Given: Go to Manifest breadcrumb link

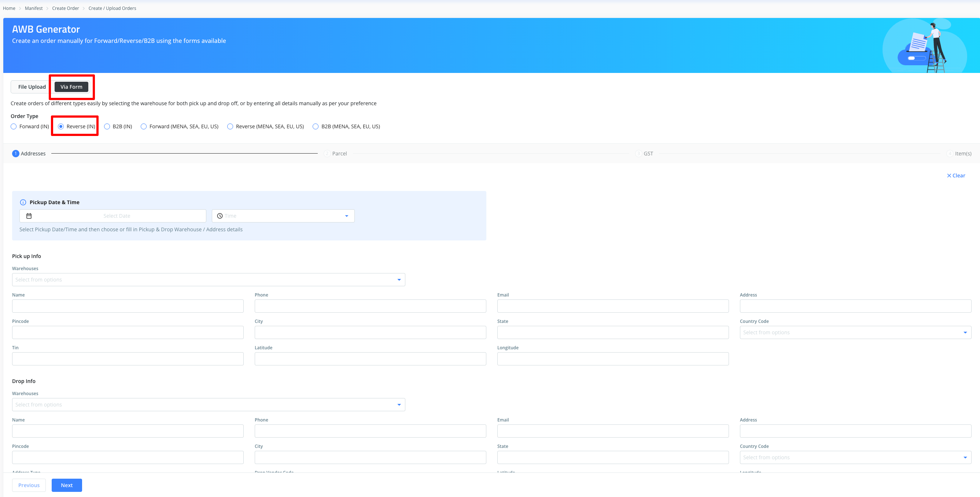Looking at the screenshot, I should [33, 8].
